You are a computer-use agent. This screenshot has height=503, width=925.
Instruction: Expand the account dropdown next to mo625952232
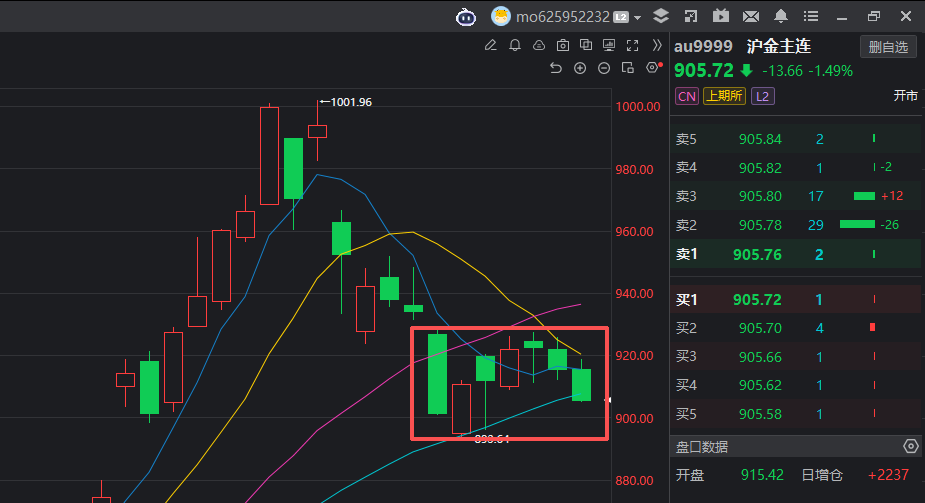638,17
